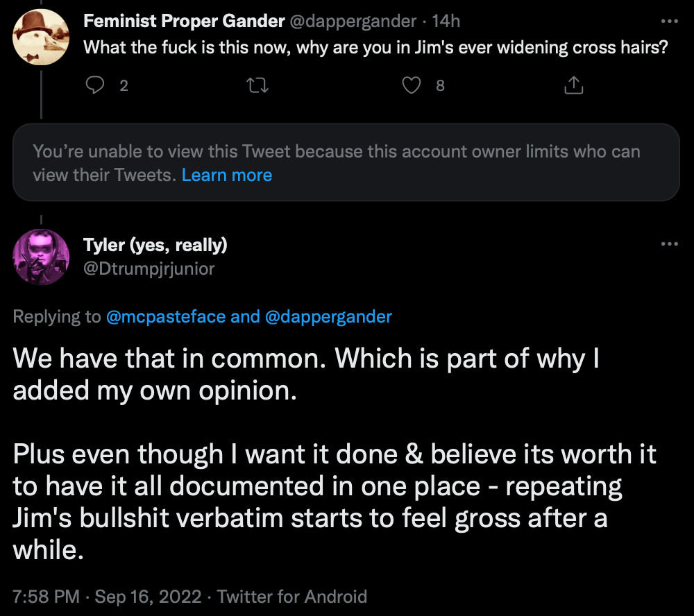Click the Learn more link
Image resolution: width=694 pixels, height=616 pixels.
(x=227, y=176)
